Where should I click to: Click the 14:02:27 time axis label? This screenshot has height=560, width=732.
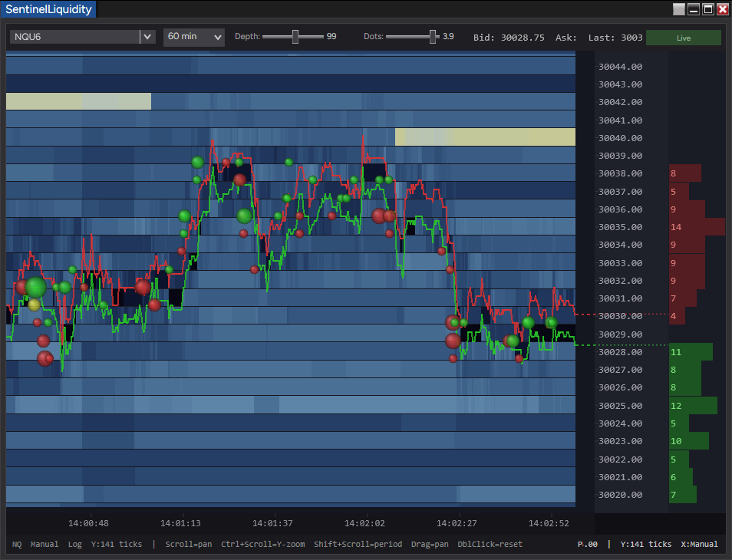click(457, 523)
